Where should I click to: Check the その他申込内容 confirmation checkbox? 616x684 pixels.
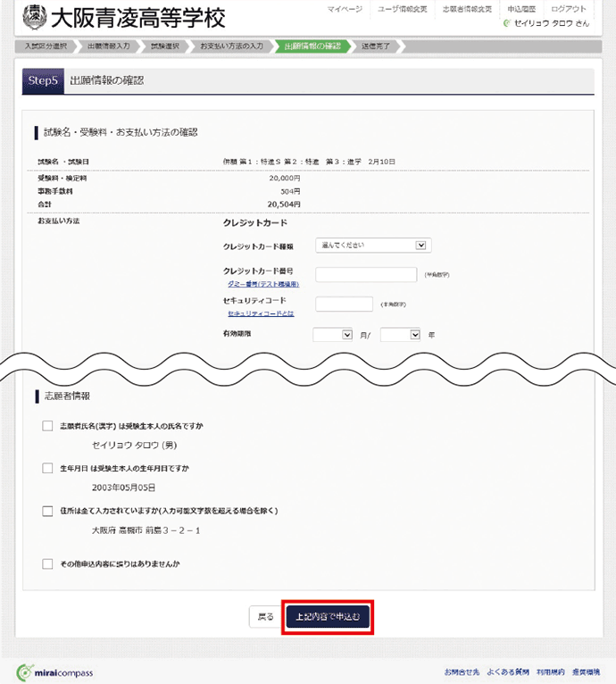coord(47,563)
